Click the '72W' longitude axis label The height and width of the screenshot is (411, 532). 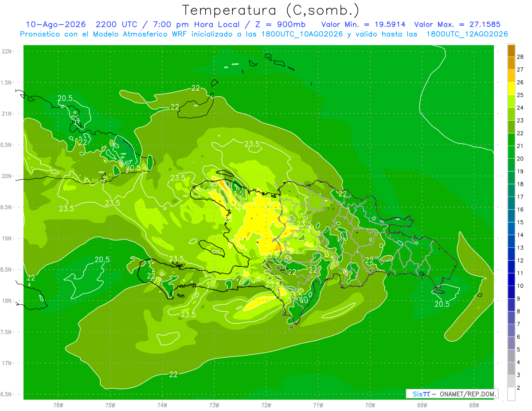pyautogui.click(x=266, y=405)
